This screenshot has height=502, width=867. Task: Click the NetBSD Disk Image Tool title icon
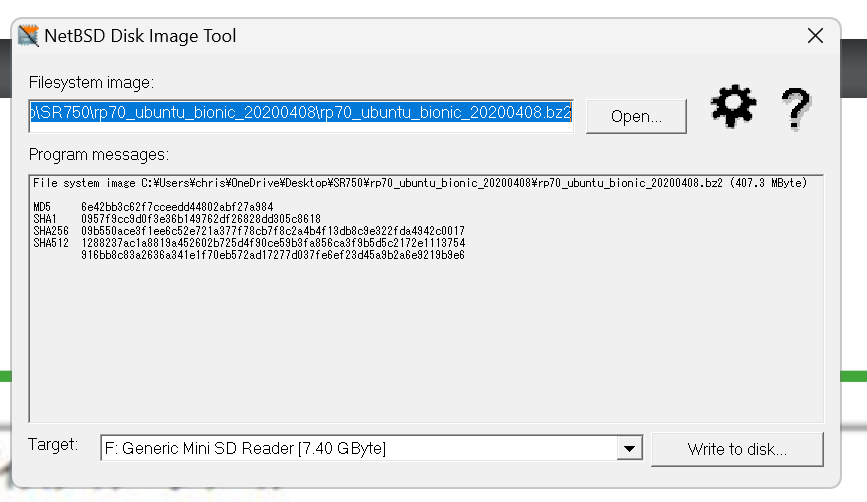pos(28,36)
